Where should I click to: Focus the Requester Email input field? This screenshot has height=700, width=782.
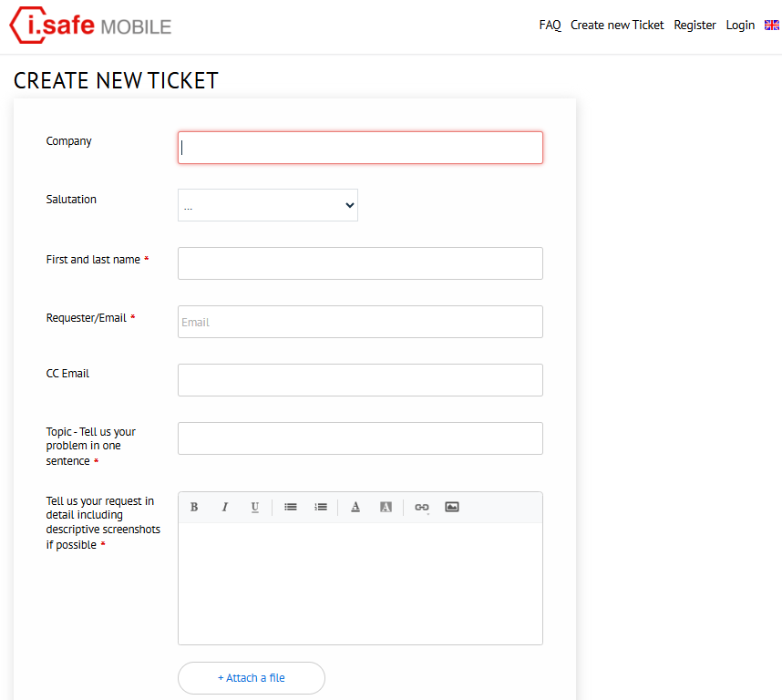(360, 322)
